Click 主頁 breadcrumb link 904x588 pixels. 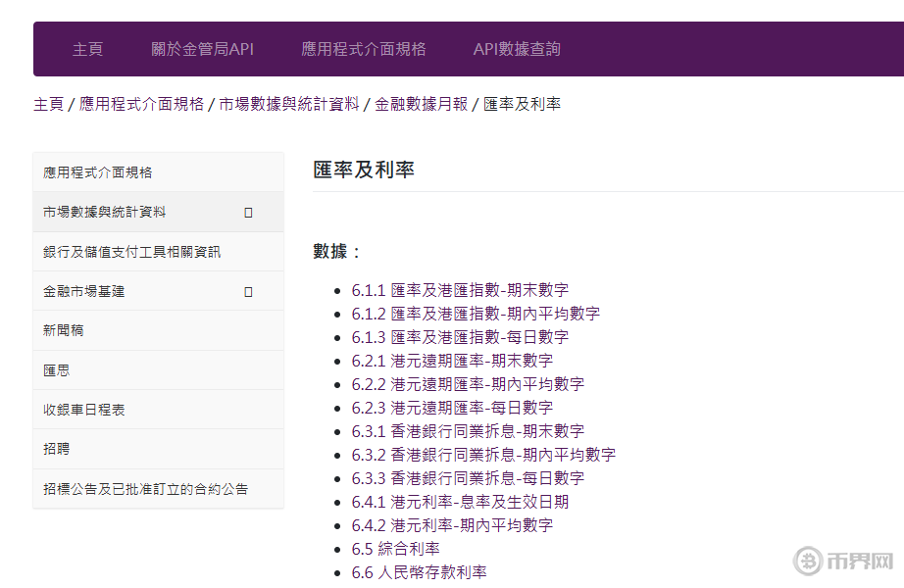(48, 104)
